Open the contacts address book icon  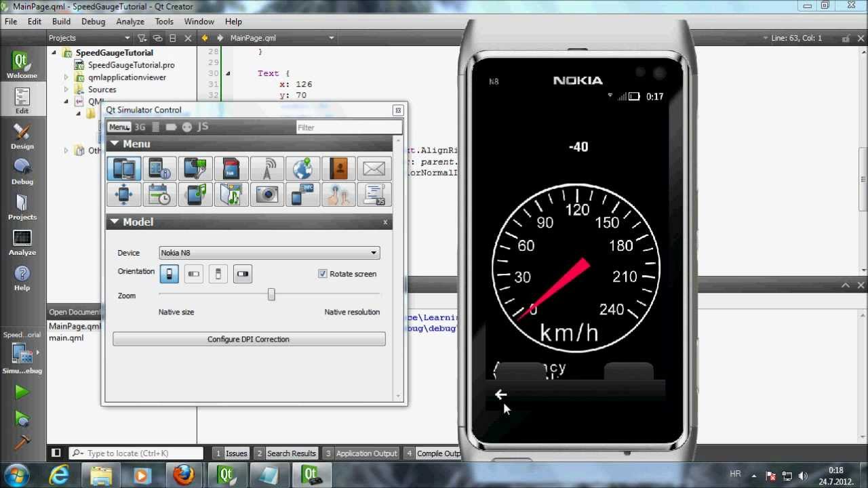coord(338,168)
